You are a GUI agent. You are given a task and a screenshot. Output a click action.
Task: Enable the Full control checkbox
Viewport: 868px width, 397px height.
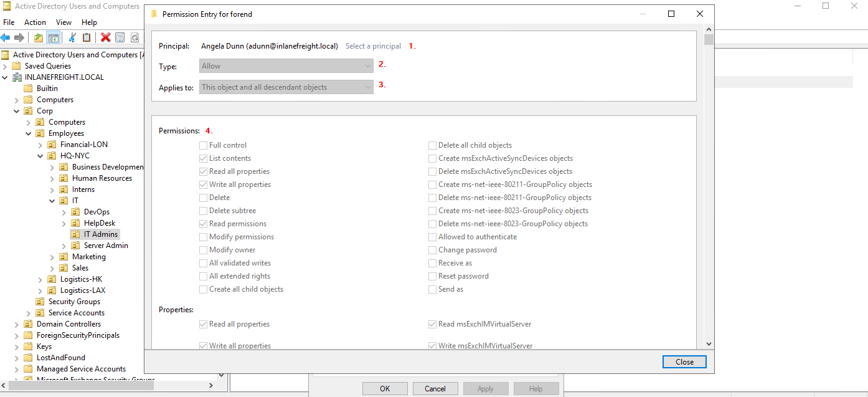[x=204, y=145]
